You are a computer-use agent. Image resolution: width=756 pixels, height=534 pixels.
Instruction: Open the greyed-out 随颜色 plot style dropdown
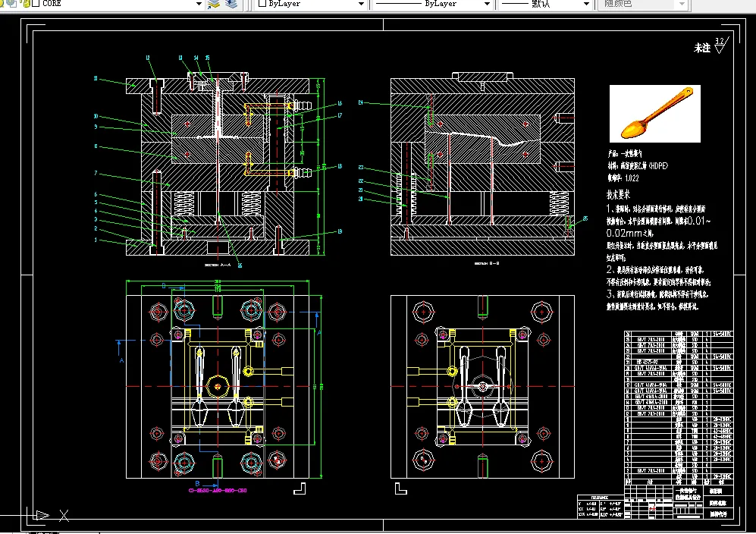point(682,4)
